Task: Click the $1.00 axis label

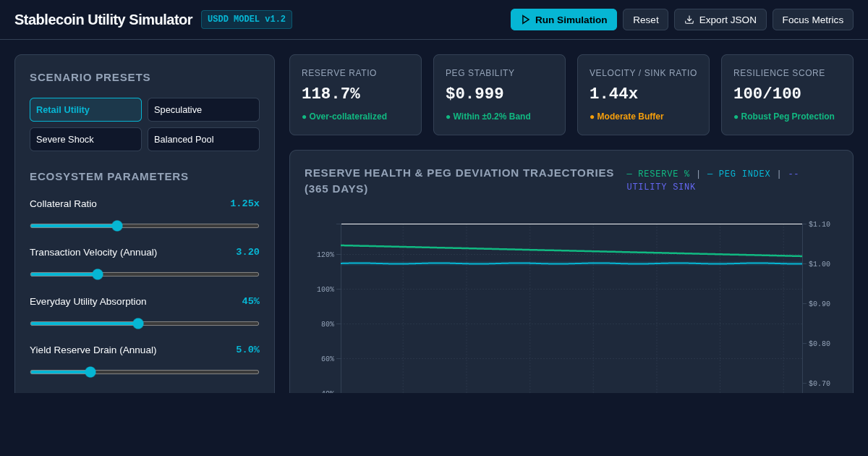Action: click(x=820, y=264)
